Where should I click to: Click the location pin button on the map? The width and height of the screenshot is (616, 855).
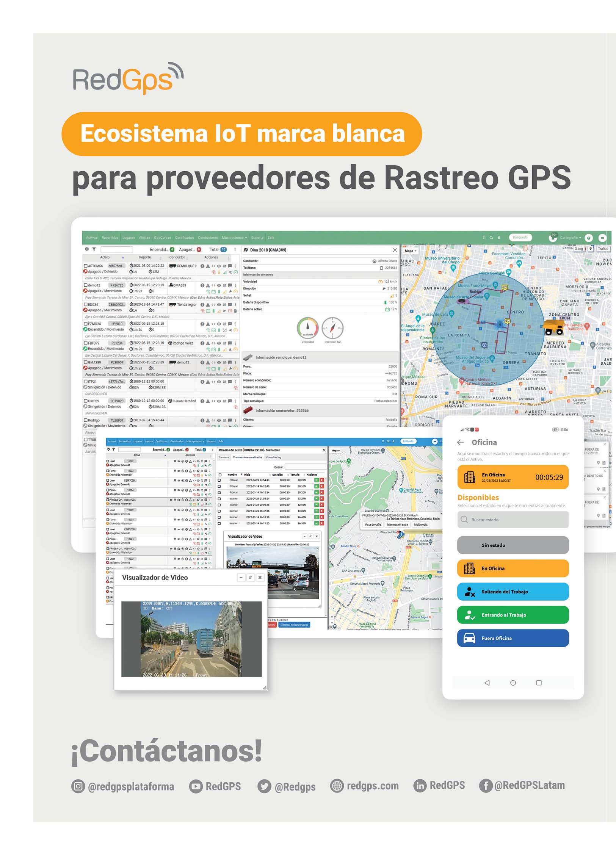(590, 249)
